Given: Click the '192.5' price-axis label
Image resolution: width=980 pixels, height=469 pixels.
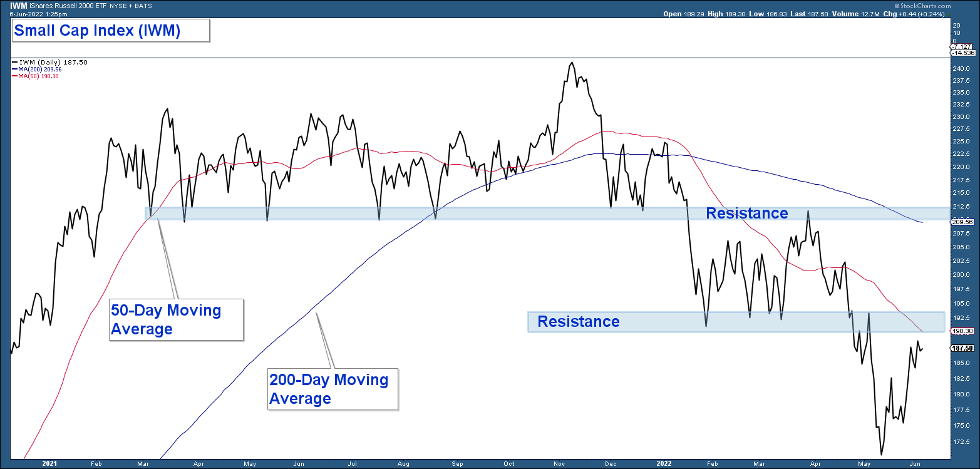Looking at the screenshot, I should pos(961,317).
